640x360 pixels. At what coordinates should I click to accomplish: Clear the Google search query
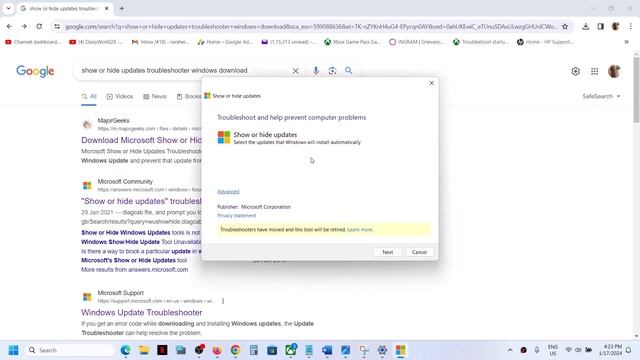(x=296, y=71)
